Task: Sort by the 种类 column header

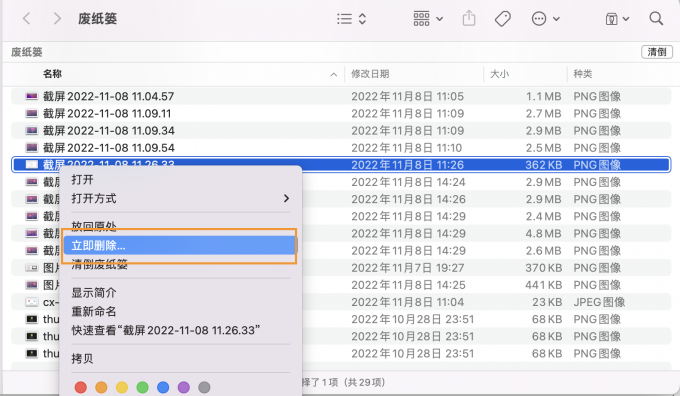Action: [583, 74]
